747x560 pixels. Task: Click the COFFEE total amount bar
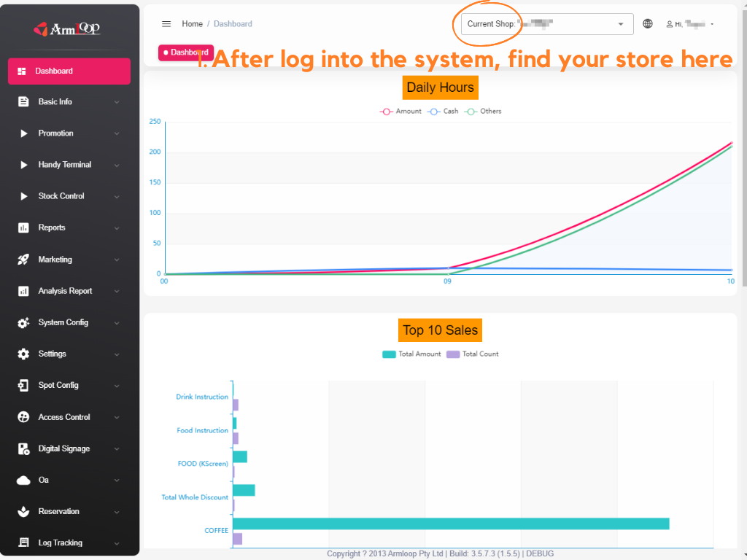click(x=450, y=524)
